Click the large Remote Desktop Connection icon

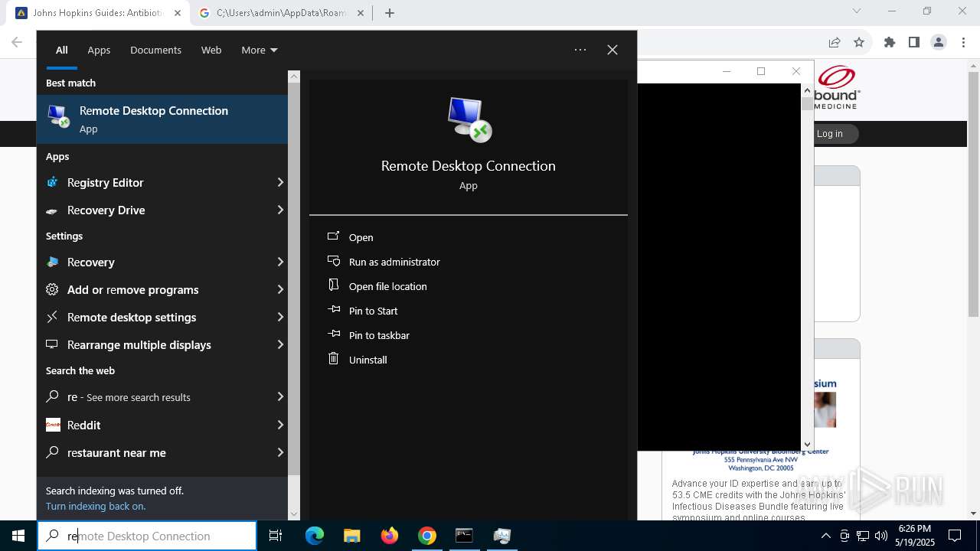pos(469,119)
